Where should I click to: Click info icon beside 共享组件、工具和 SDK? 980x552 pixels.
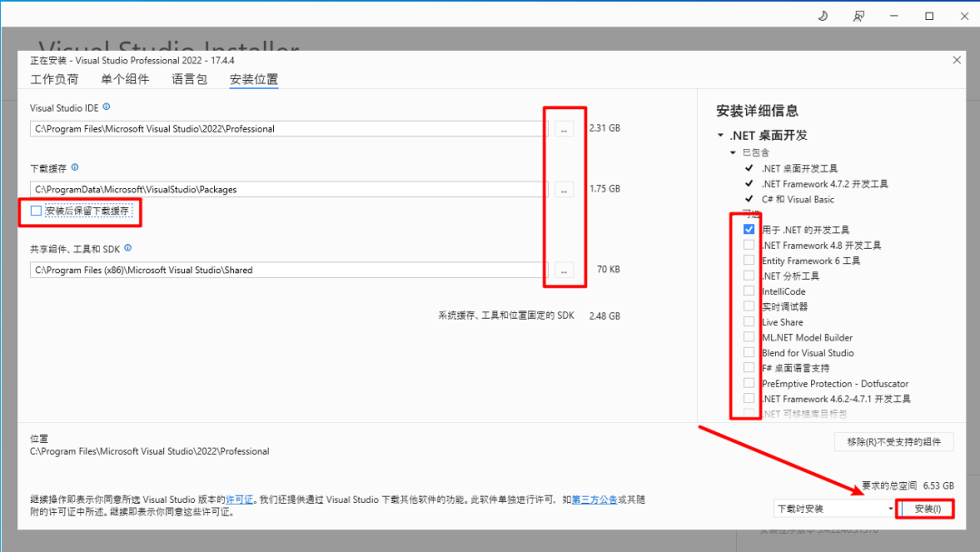128,248
